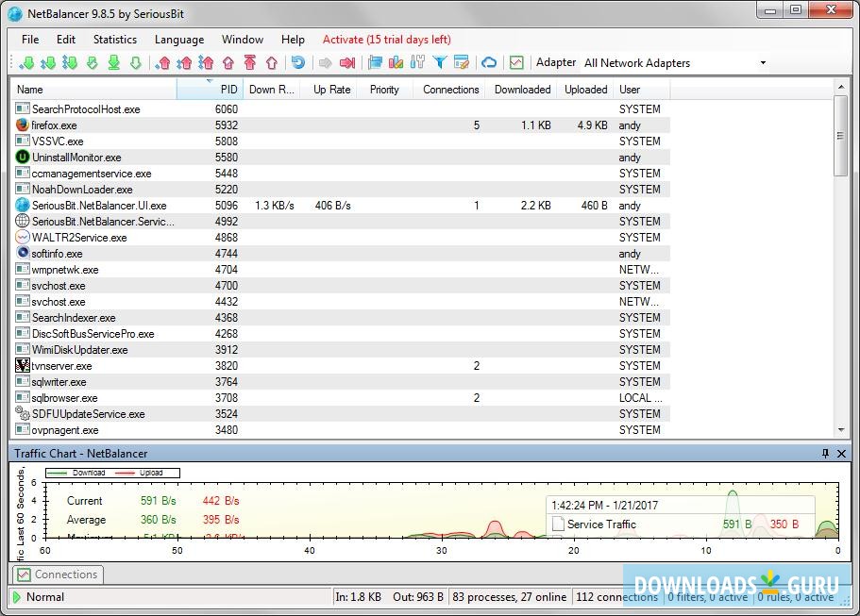Image resolution: width=860 pixels, height=616 pixels.
Task: Click green download arrow with underline bar
Action: pyautogui.click(x=114, y=63)
